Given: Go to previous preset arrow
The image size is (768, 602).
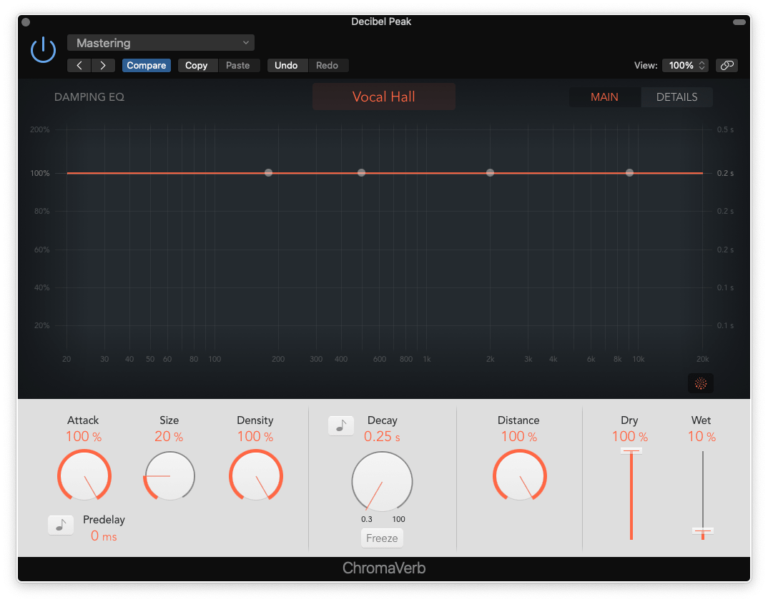Looking at the screenshot, I should coord(80,65).
